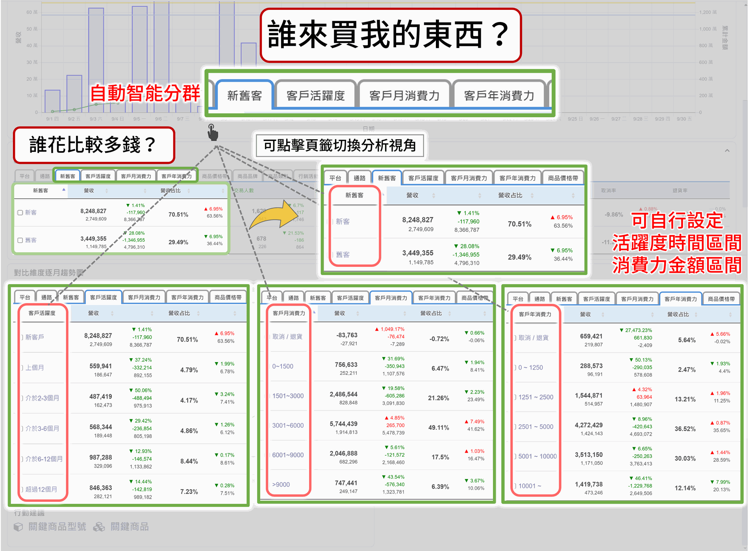The width and height of the screenshot is (756, 551).
Task: Click the 1501~3000 monthly spending row
Action: point(288,396)
